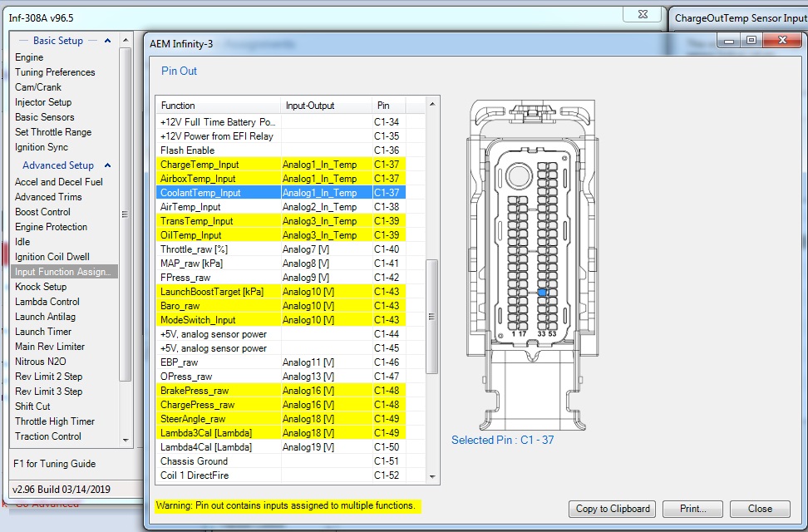Minimize the AEM Infinity-3 dialog

[x=729, y=40]
